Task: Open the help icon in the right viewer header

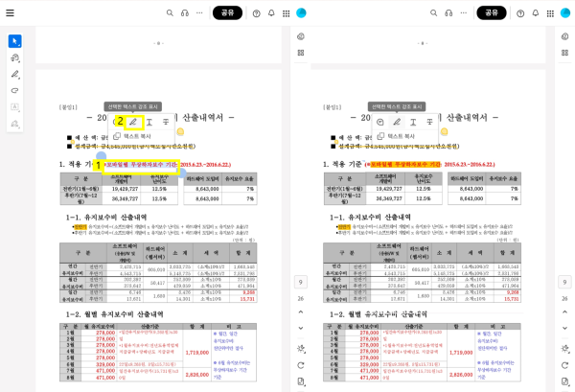Action: [x=520, y=13]
